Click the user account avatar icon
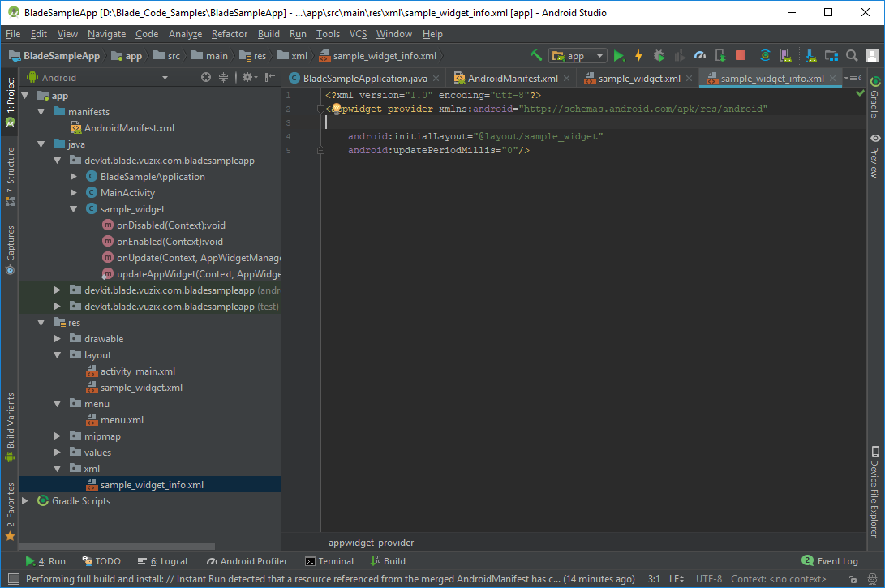The image size is (885, 588). click(x=872, y=55)
